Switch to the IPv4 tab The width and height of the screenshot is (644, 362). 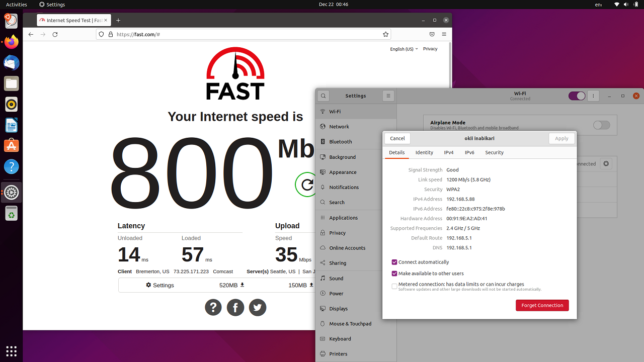449,152
